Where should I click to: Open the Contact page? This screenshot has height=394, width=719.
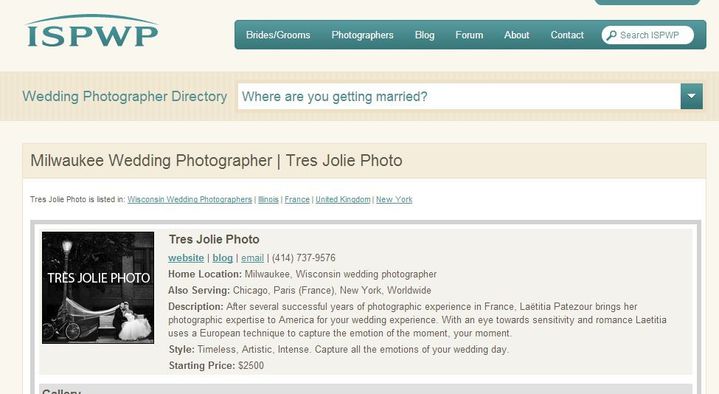point(567,35)
